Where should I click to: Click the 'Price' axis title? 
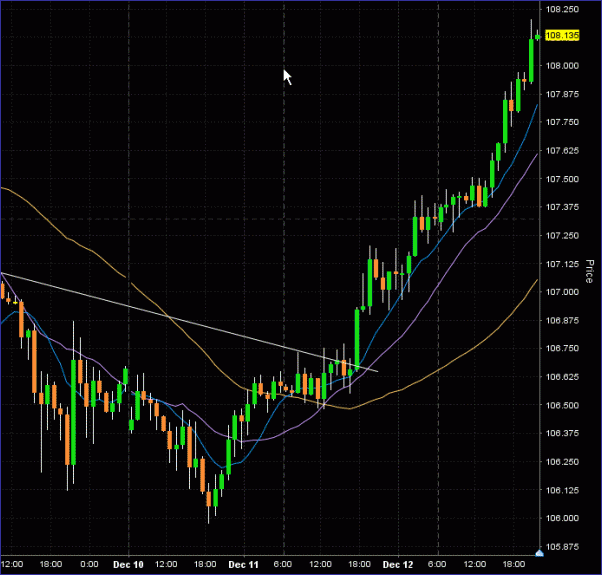[590, 271]
